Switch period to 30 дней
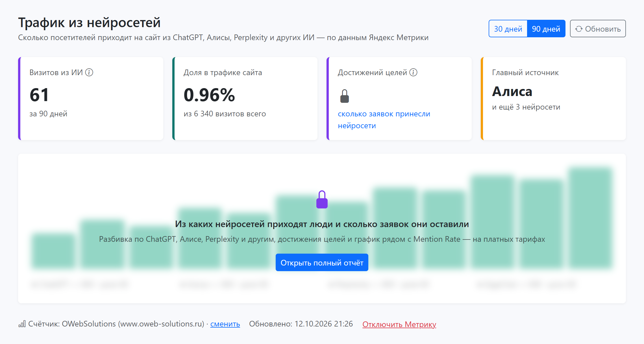Image resolution: width=644 pixels, height=344 pixels. pos(508,29)
